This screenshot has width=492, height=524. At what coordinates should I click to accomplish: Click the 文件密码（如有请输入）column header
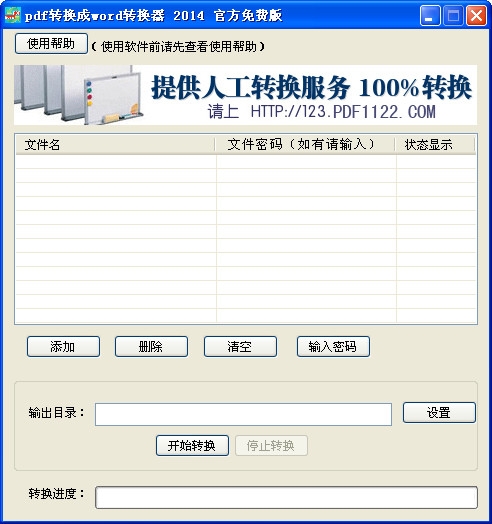[x=305, y=145]
